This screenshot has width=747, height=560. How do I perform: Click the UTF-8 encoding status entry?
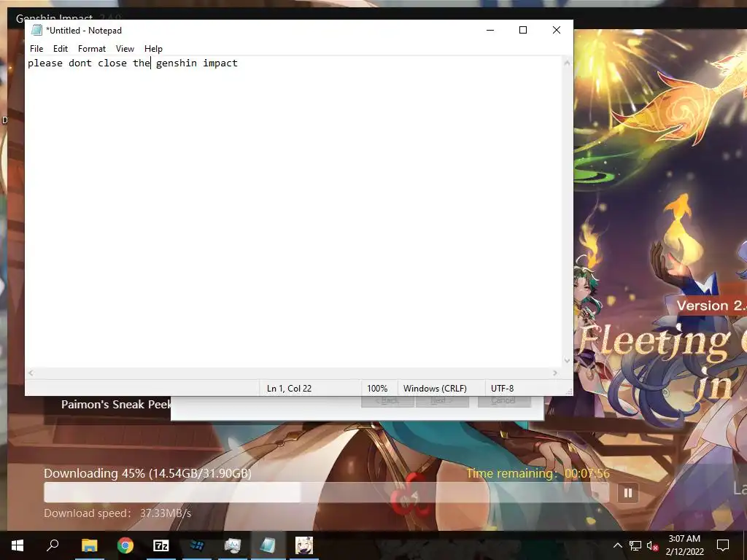coord(502,389)
